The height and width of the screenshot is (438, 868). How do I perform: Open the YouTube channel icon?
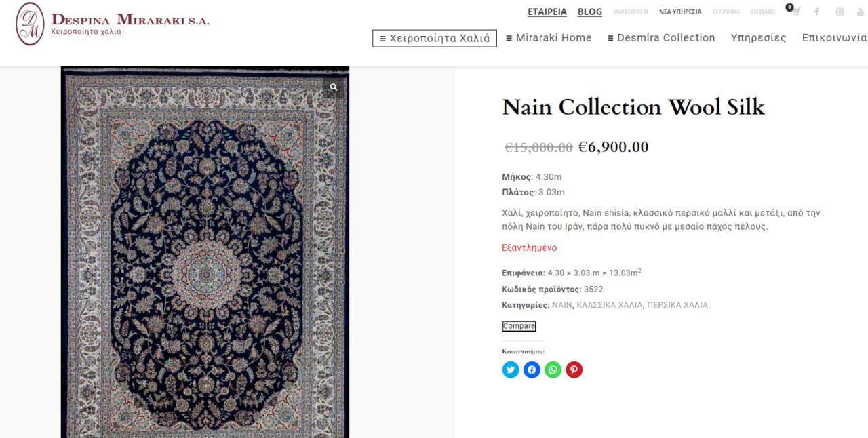(861, 12)
